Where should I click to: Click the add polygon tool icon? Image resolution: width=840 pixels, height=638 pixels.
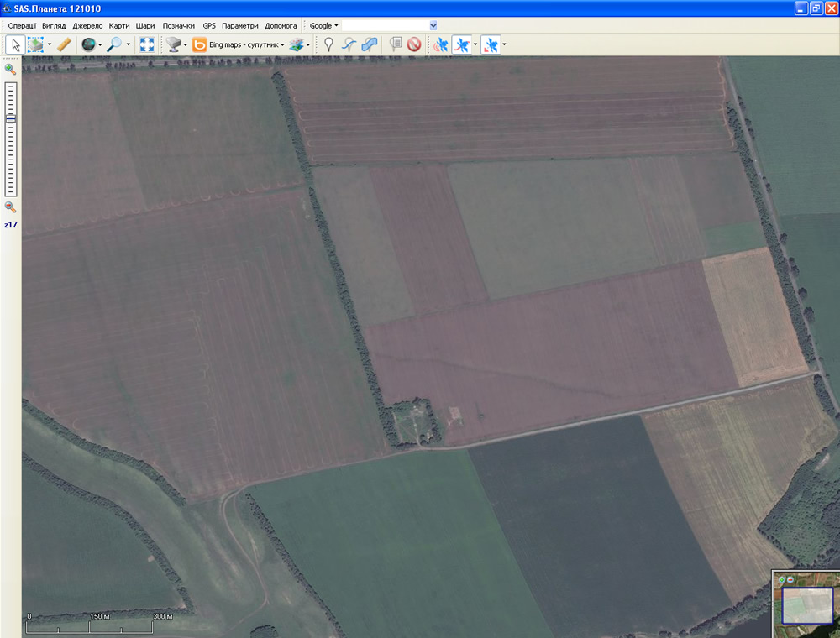tap(369, 44)
